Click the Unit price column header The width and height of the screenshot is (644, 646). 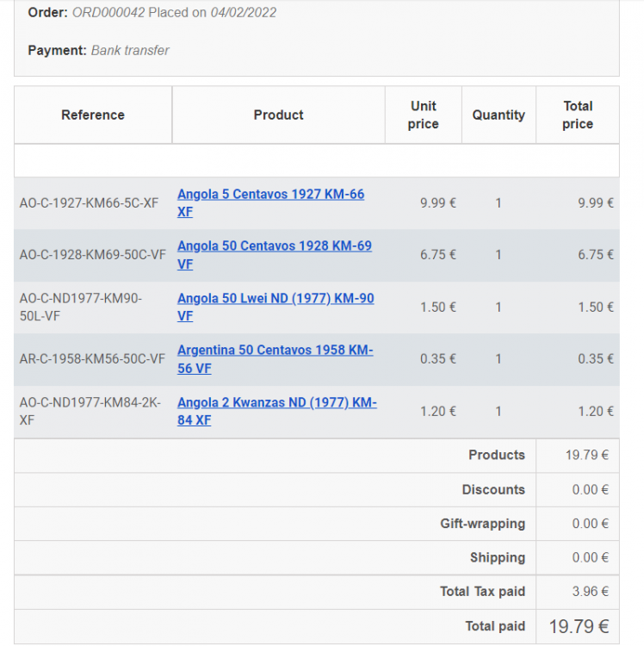click(424, 115)
